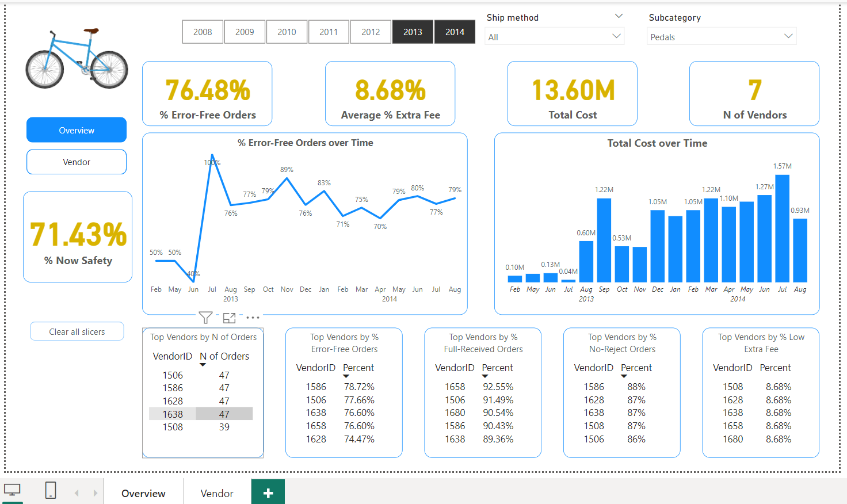The width and height of the screenshot is (847, 504).
Task: Click the previous page arrow in the page bar
Action: coord(77,493)
